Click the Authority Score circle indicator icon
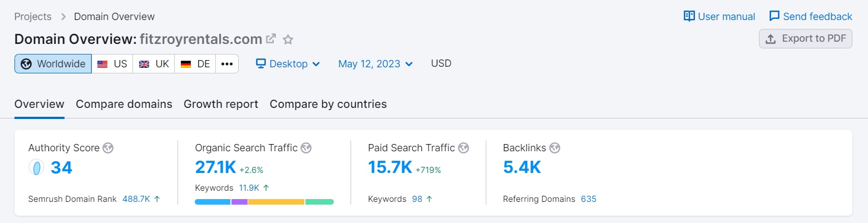868x223 pixels. point(37,167)
